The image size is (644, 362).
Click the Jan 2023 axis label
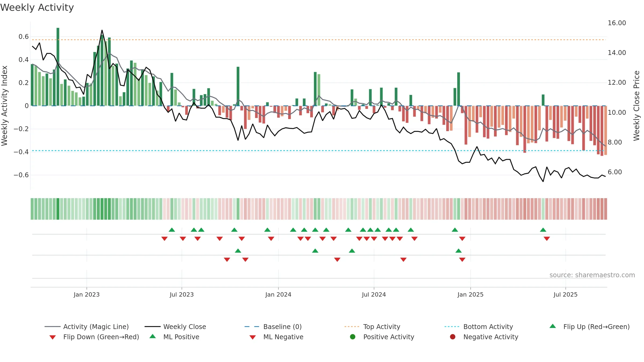[x=87, y=294]
